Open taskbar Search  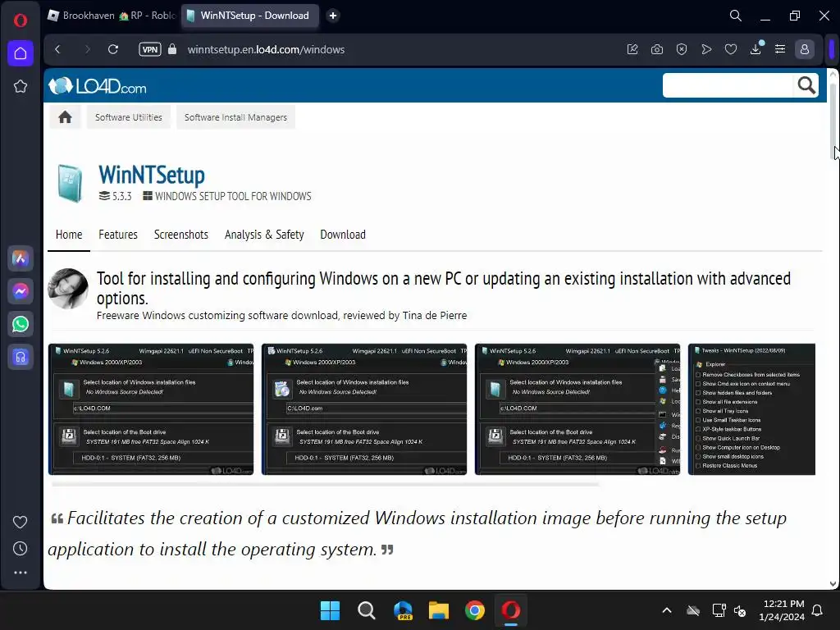click(367, 610)
